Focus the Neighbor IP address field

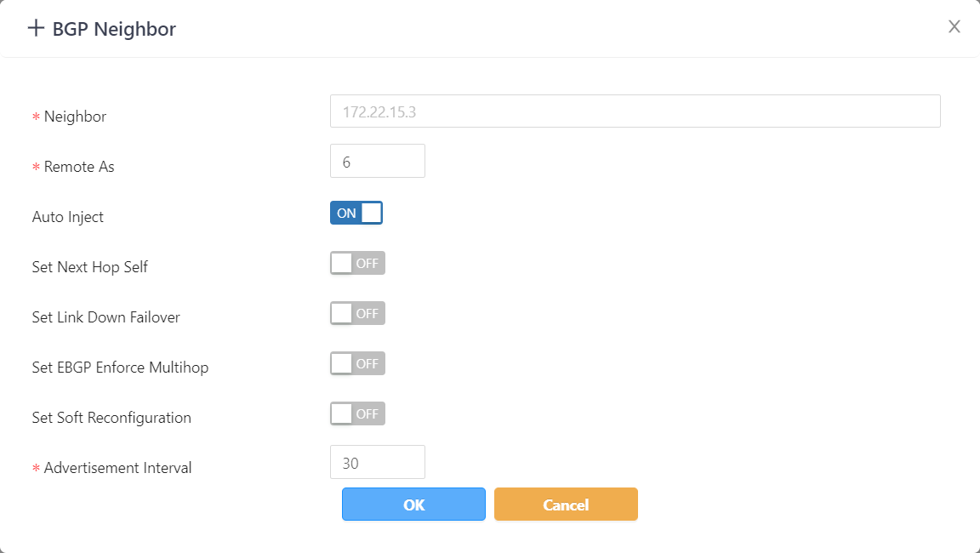coord(635,111)
